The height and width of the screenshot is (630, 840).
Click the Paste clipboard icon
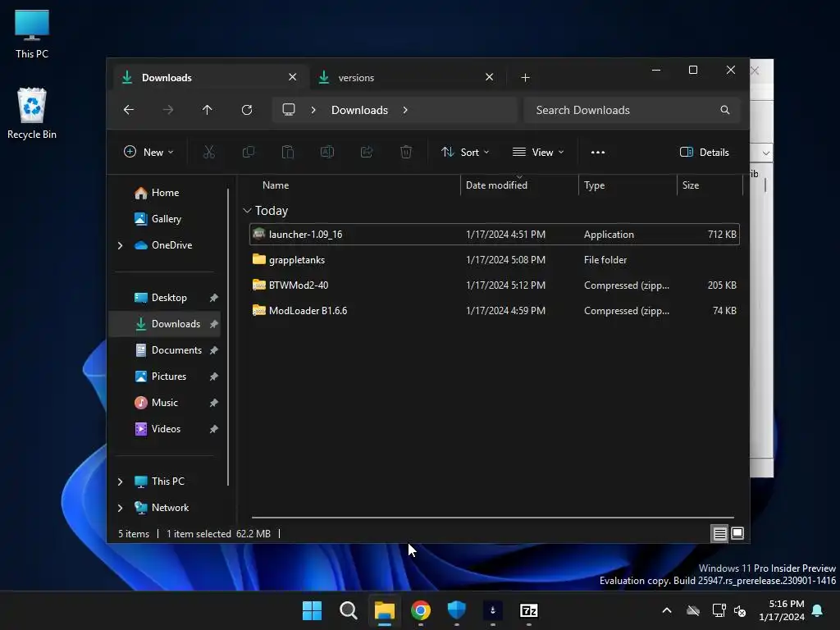(288, 152)
